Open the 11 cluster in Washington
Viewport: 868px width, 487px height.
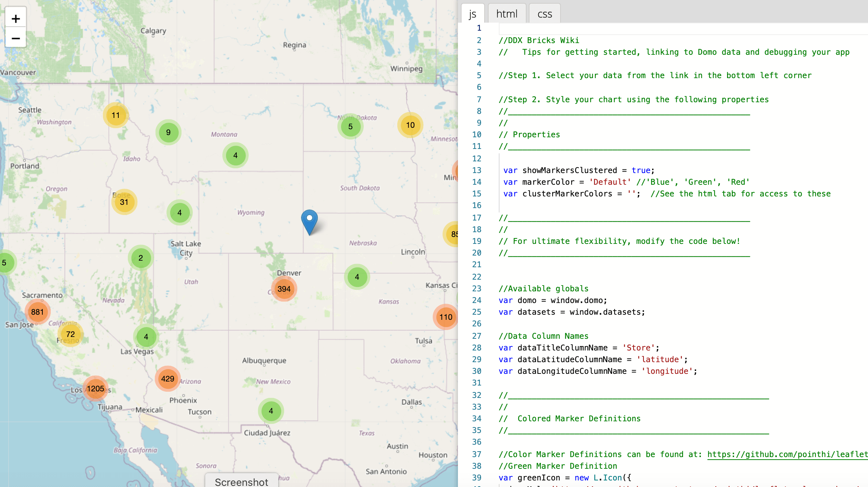coord(116,115)
